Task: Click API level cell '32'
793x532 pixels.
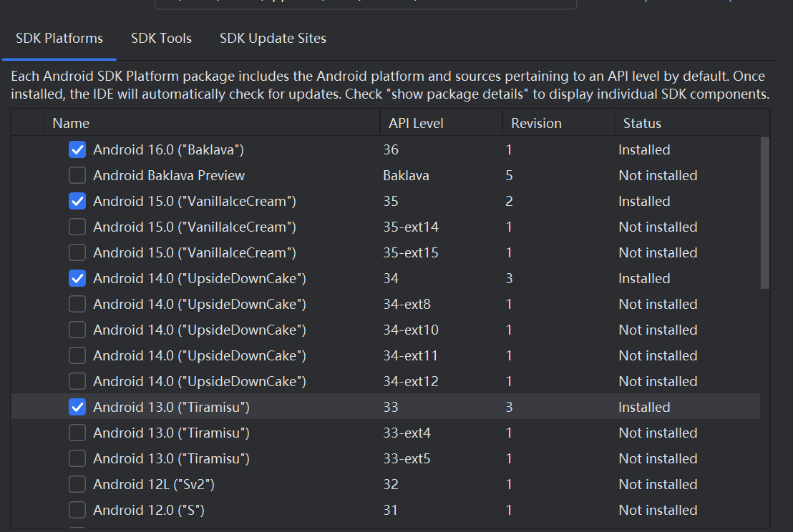Action: pos(391,485)
